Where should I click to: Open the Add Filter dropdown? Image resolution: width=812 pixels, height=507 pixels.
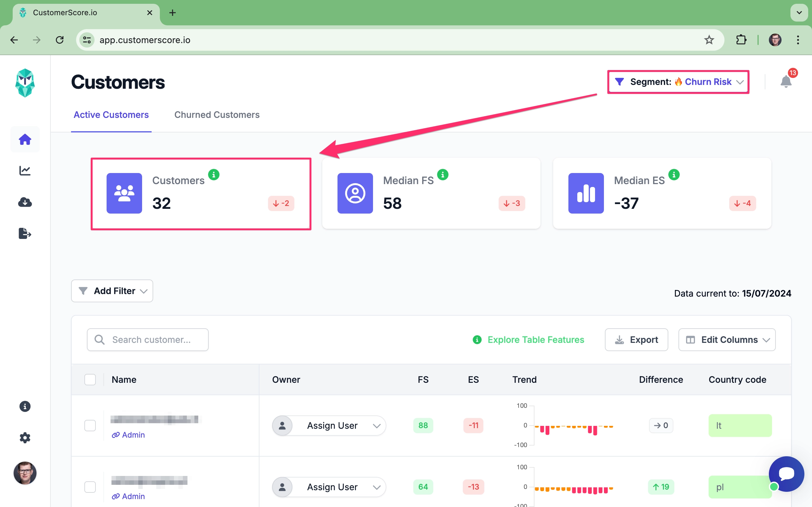click(x=112, y=291)
